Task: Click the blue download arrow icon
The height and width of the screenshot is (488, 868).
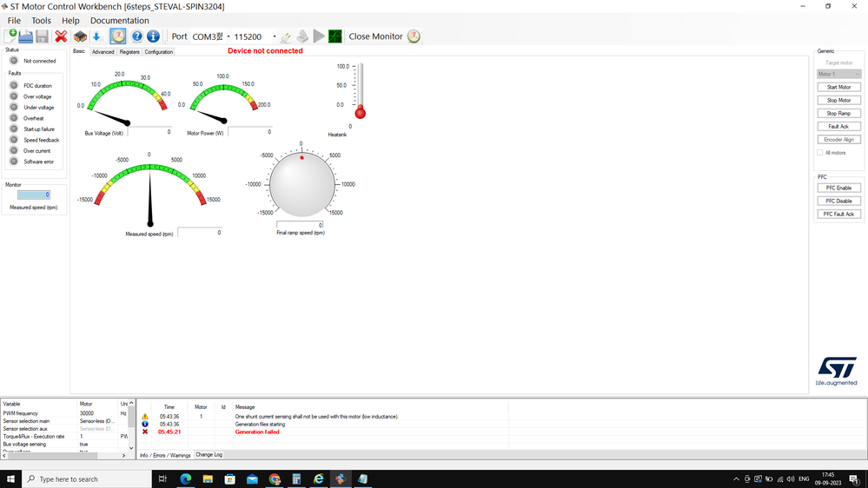Action: (x=96, y=36)
